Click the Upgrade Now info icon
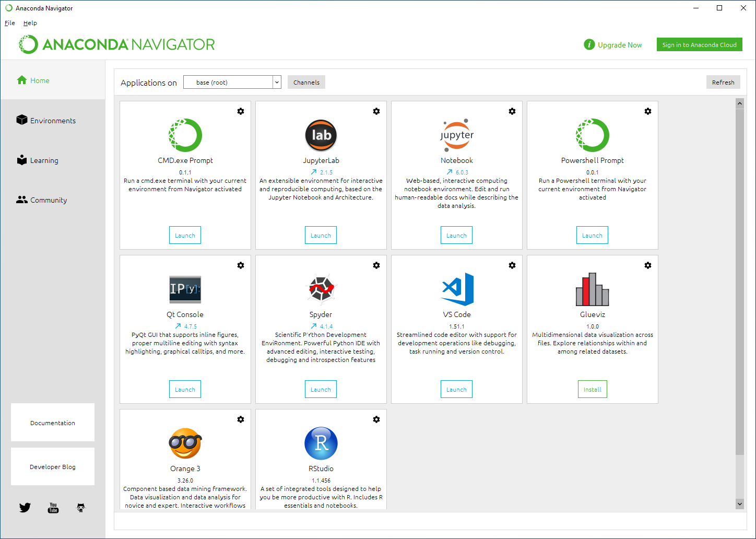The height and width of the screenshot is (539, 756). (x=589, y=45)
